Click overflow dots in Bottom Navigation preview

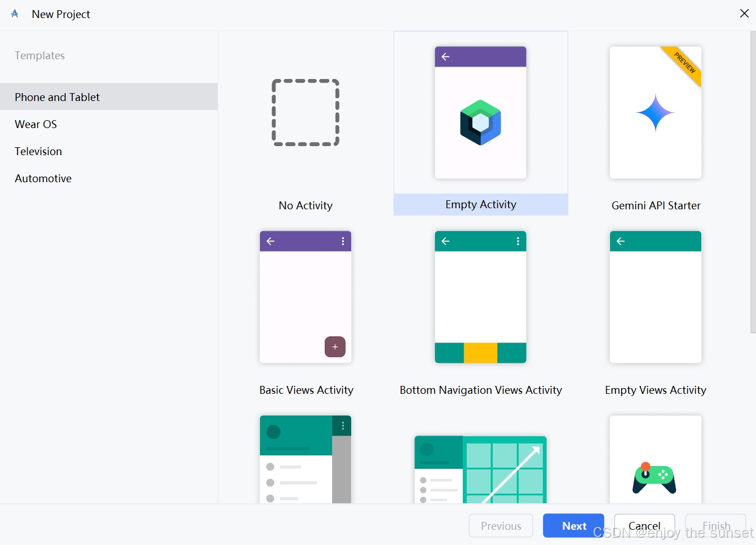518,241
